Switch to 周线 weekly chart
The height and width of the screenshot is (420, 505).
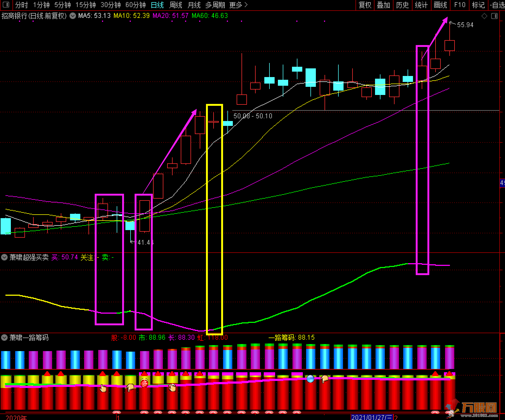pyautogui.click(x=176, y=5)
